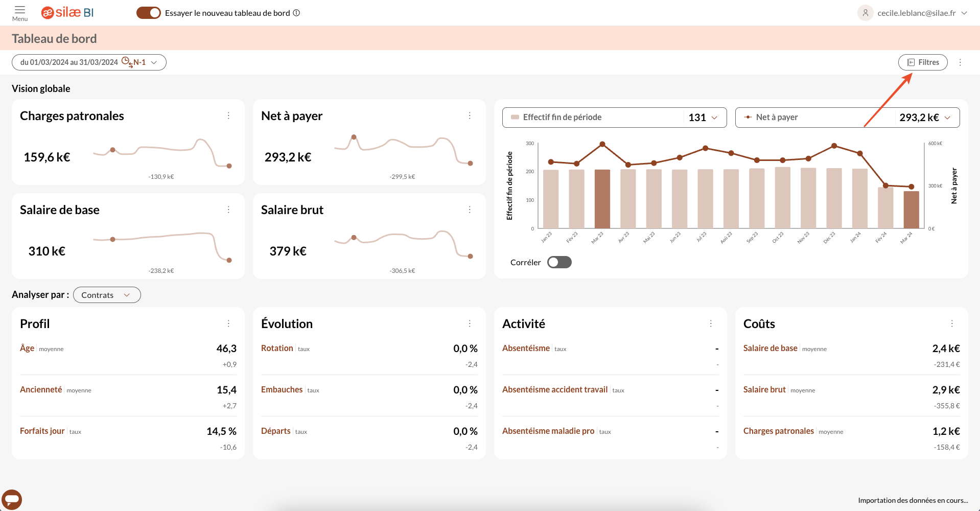
Task: Open the Ancienneté indicator link
Action: pos(41,389)
